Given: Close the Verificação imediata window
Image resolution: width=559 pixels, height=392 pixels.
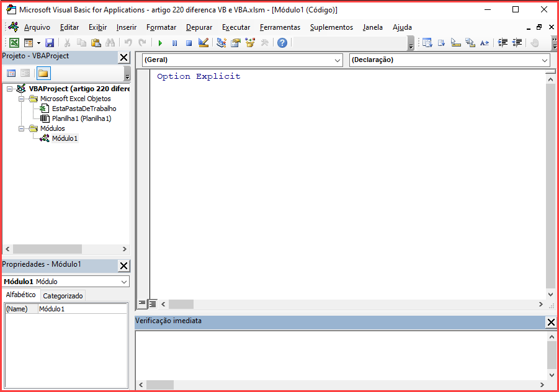Looking at the screenshot, I should [551, 322].
